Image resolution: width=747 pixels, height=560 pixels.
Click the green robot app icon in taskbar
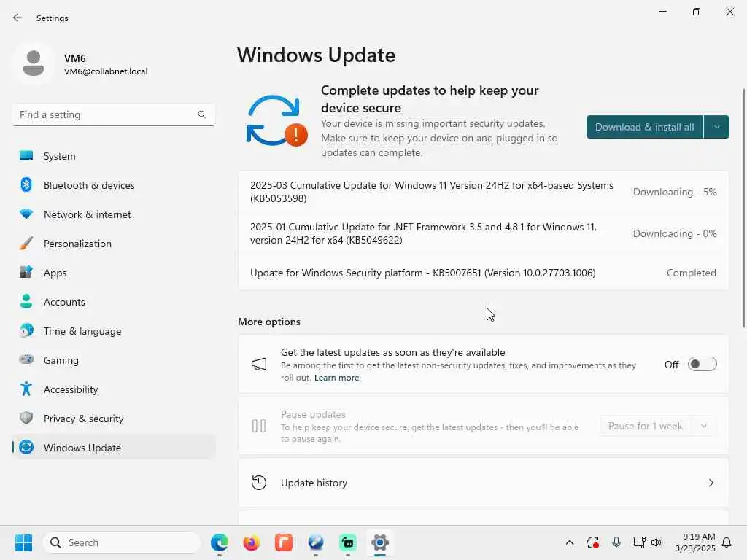pos(348,542)
